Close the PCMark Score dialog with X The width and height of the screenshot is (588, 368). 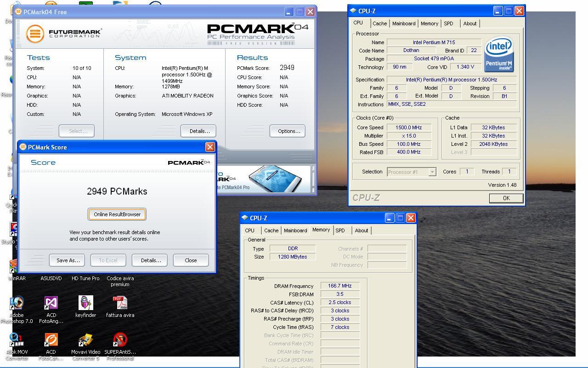pos(210,147)
